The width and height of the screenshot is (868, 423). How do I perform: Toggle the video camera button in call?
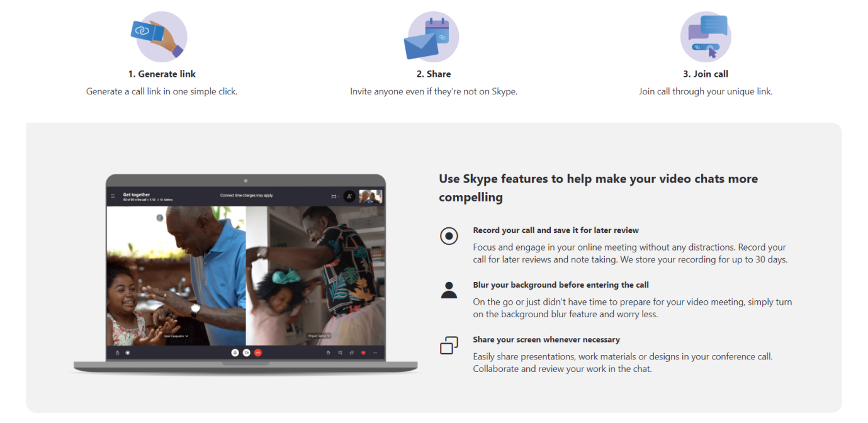click(x=247, y=352)
